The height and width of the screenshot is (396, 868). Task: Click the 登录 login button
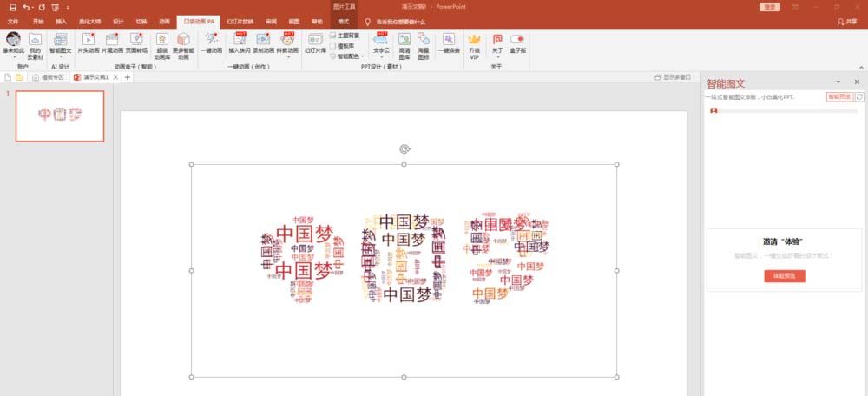pos(770,7)
